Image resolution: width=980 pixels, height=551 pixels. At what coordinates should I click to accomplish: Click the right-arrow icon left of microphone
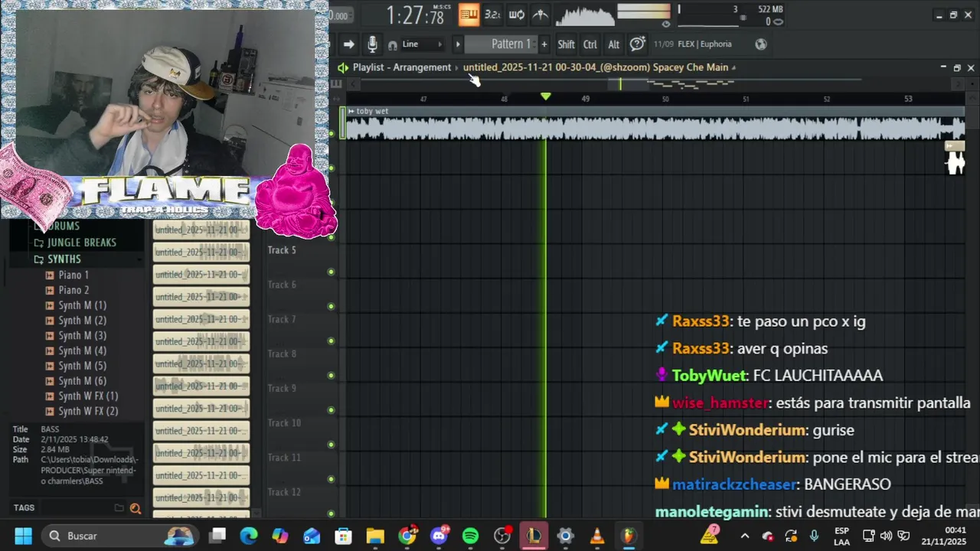348,44
